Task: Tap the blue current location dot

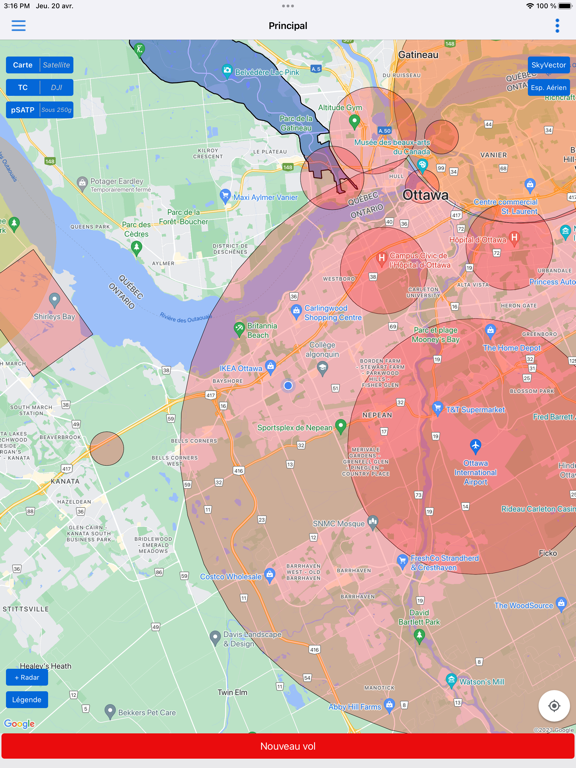Action: pyautogui.click(x=288, y=385)
